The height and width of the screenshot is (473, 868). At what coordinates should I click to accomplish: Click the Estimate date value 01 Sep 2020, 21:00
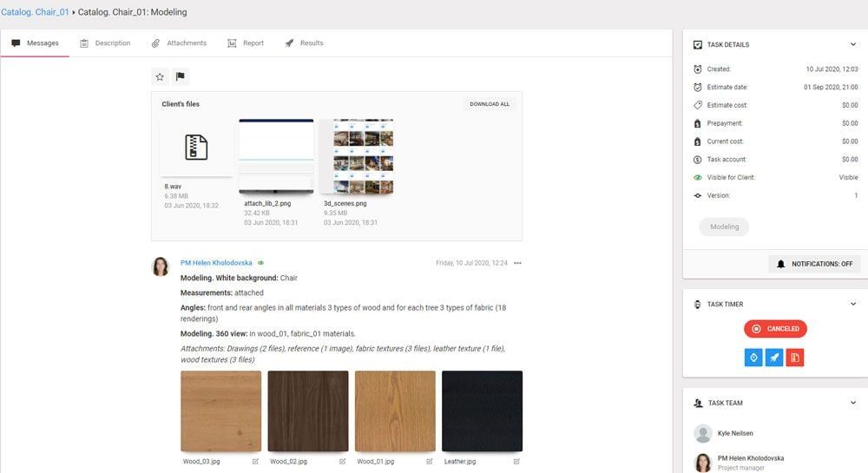(x=831, y=88)
